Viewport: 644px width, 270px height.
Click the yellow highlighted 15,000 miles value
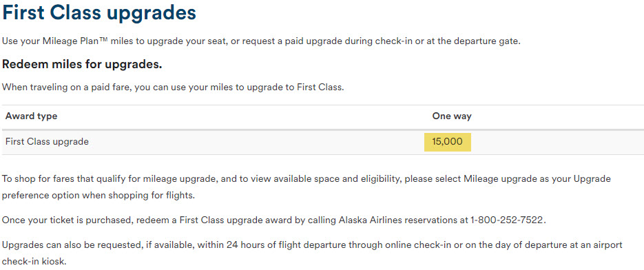(447, 142)
